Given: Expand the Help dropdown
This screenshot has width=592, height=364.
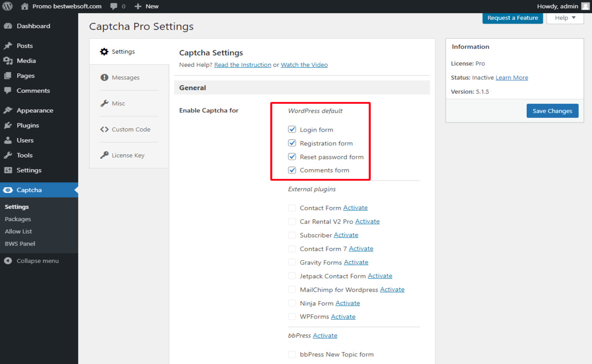Looking at the screenshot, I should (x=565, y=18).
